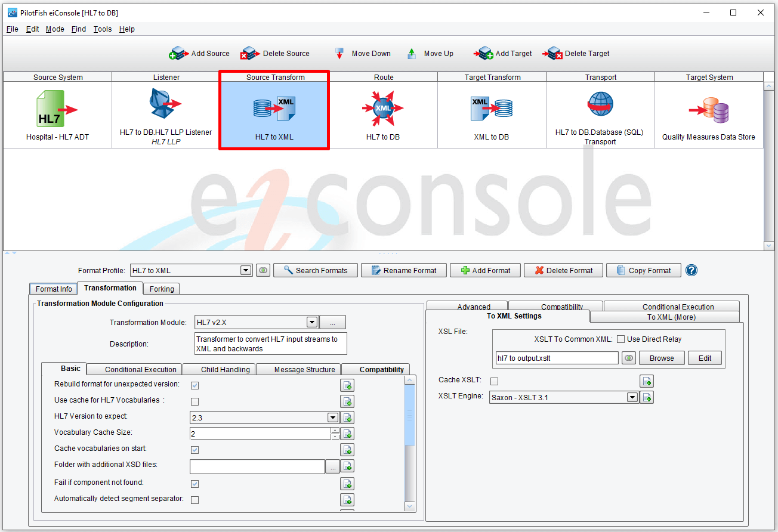Switch to the Forking tab
778x532 pixels.
pyautogui.click(x=162, y=289)
